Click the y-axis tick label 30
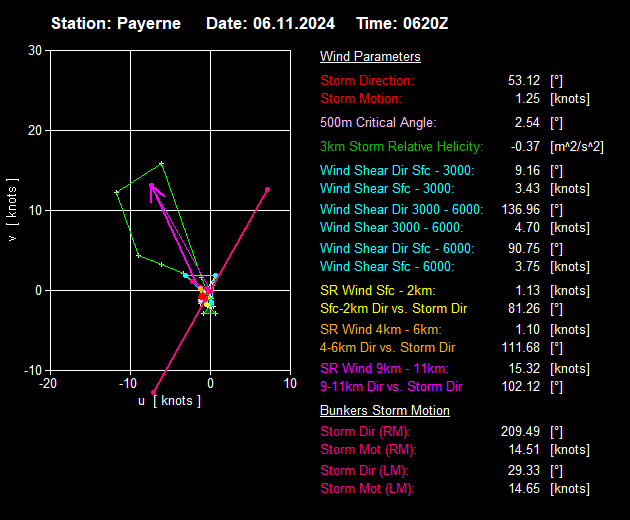 pos(35,51)
